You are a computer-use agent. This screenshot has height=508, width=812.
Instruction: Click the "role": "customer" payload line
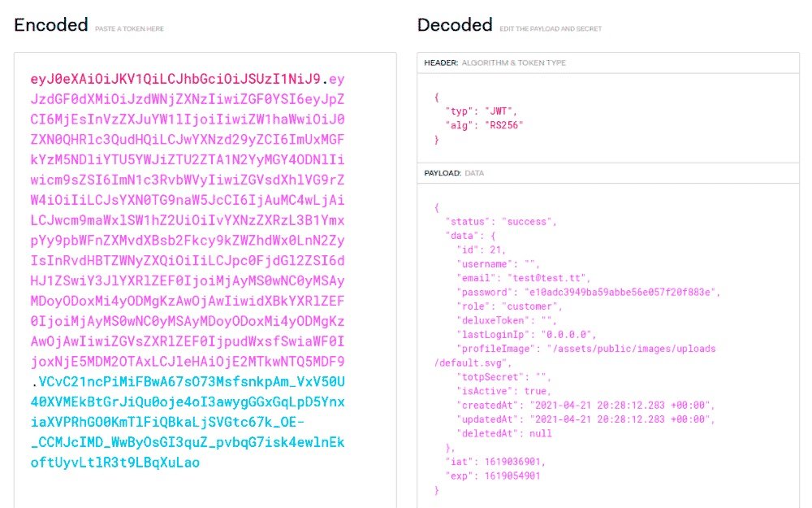pos(509,306)
